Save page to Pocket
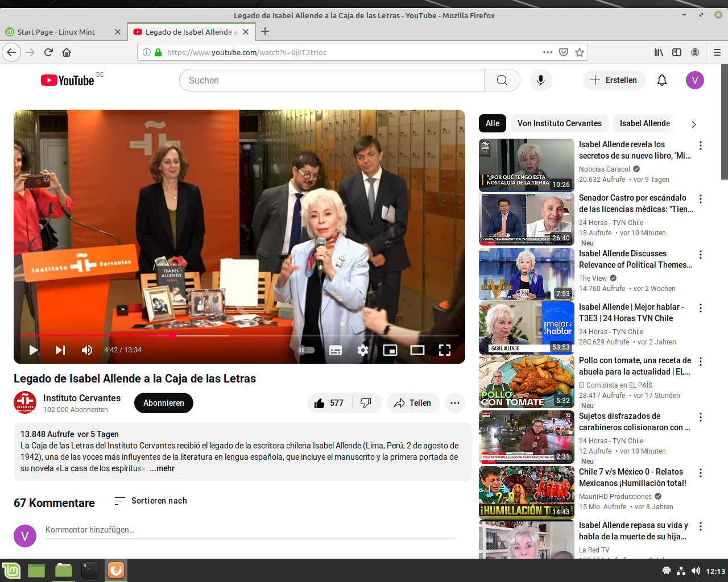728x582 pixels. [564, 52]
